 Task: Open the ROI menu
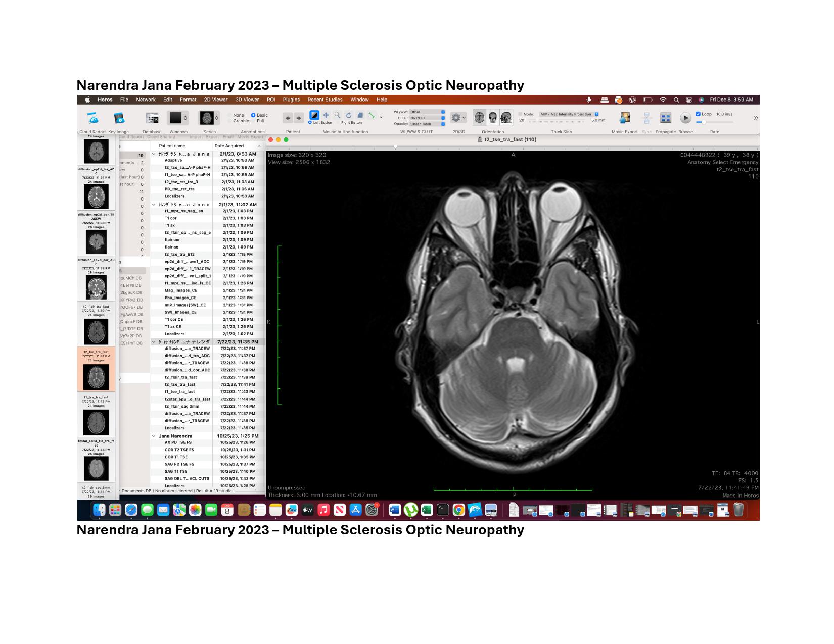tap(271, 100)
